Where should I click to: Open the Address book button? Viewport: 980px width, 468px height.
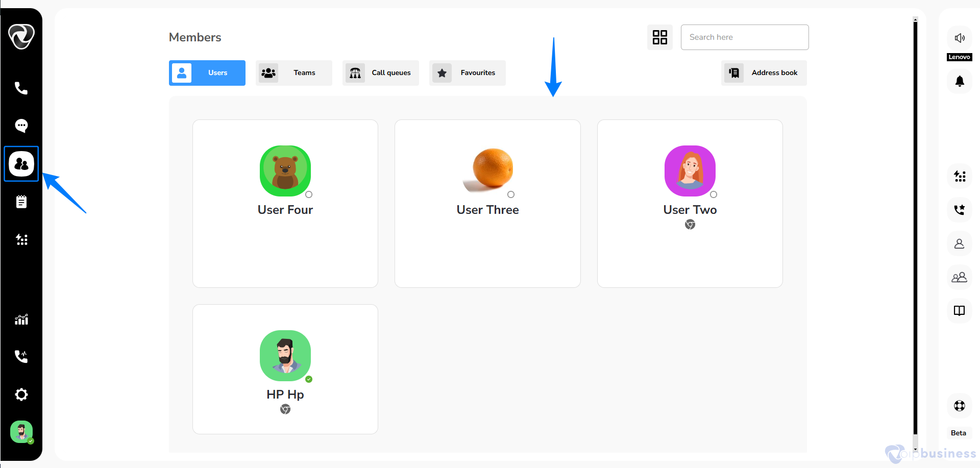[x=764, y=73]
